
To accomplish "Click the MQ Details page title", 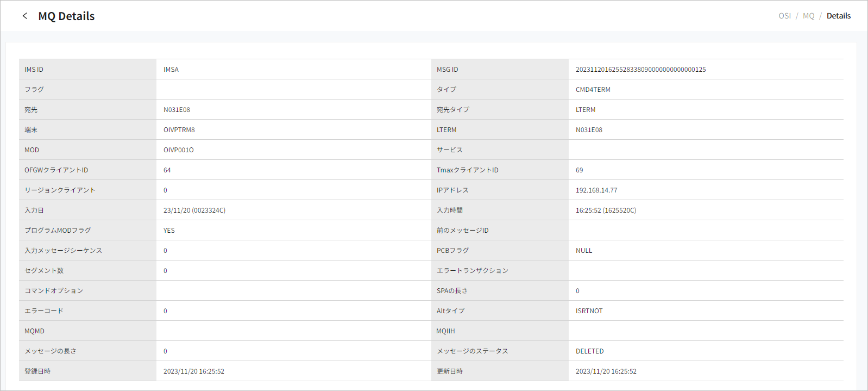I will coord(66,16).
